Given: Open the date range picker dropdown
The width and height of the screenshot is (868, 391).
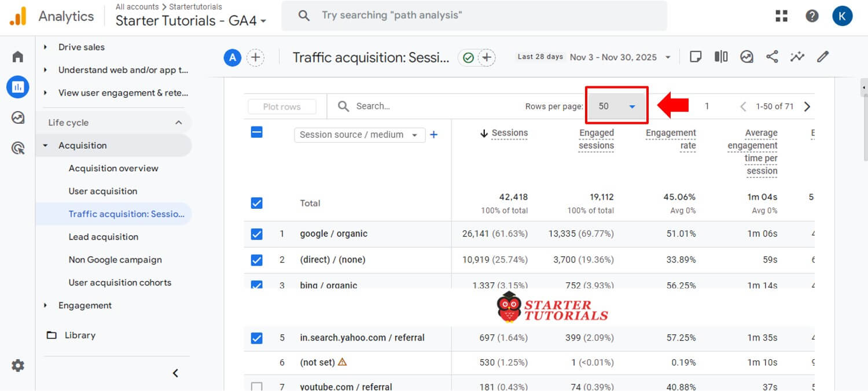Looking at the screenshot, I should (620, 57).
